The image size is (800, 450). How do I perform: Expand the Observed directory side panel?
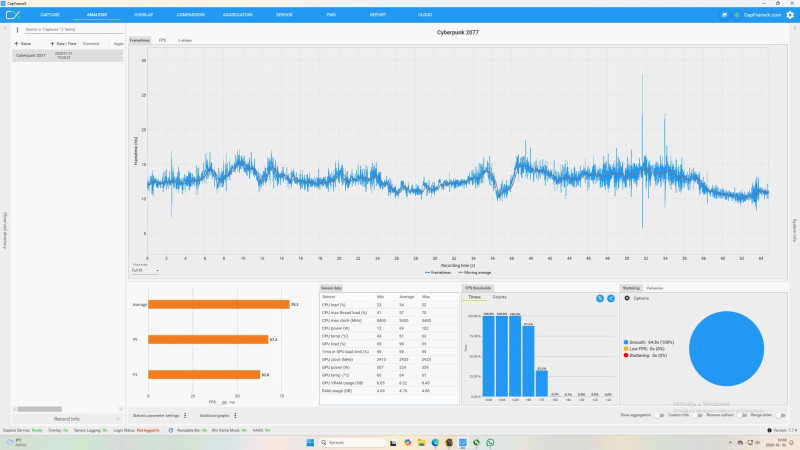point(5,231)
